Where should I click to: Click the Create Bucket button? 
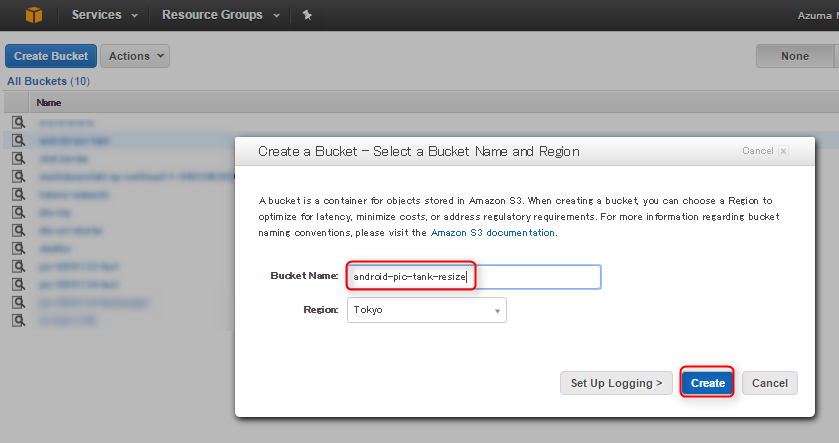51,56
